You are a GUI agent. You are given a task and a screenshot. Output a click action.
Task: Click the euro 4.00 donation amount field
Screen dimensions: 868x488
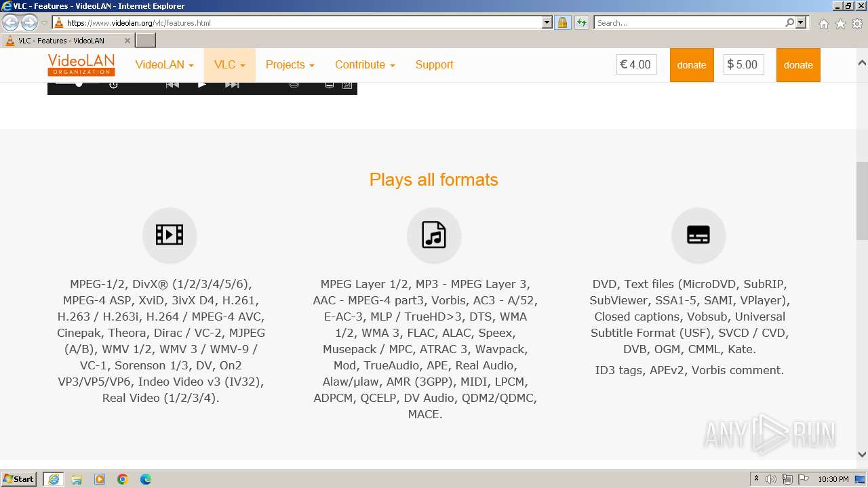point(637,65)
